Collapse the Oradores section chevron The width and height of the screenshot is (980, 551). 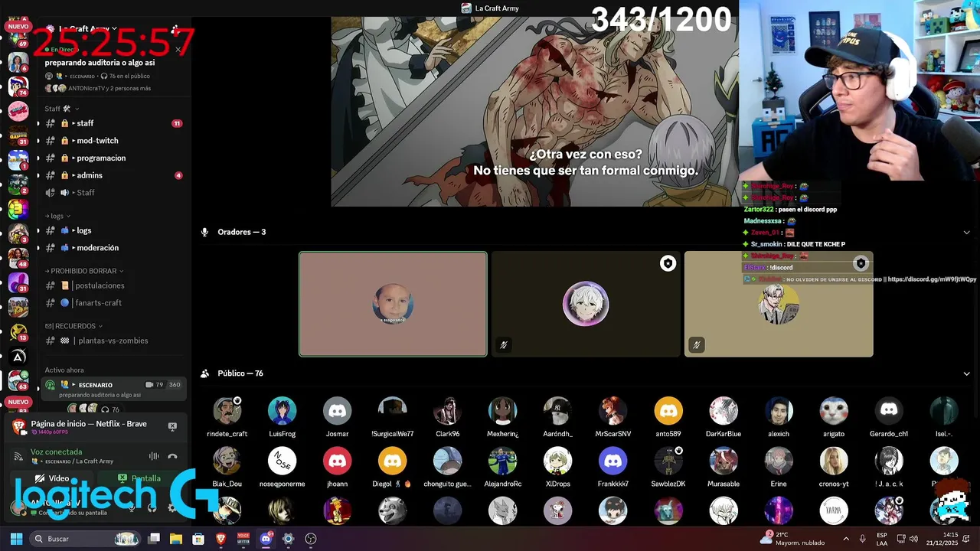pyautogui.click(x=966, y=232)
